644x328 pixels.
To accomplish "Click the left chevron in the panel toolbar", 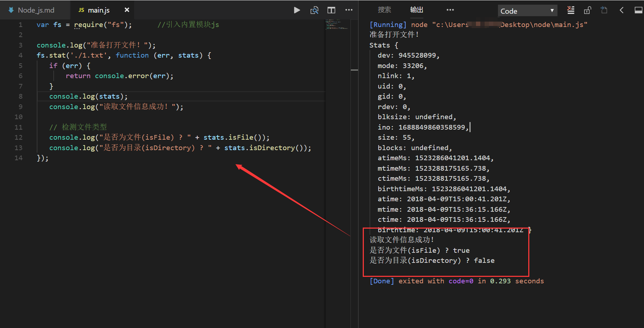I will click(621, 10).
